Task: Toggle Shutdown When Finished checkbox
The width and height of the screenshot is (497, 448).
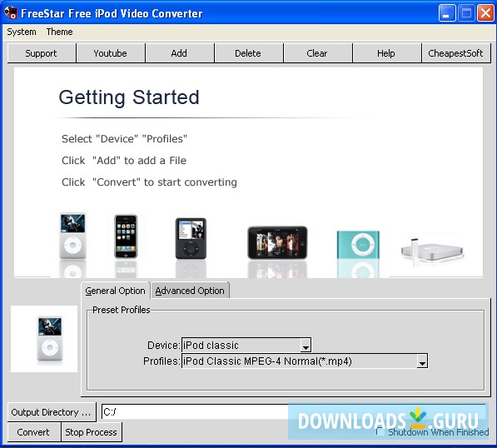Action: pyautogui.click(x=380, y=431)
